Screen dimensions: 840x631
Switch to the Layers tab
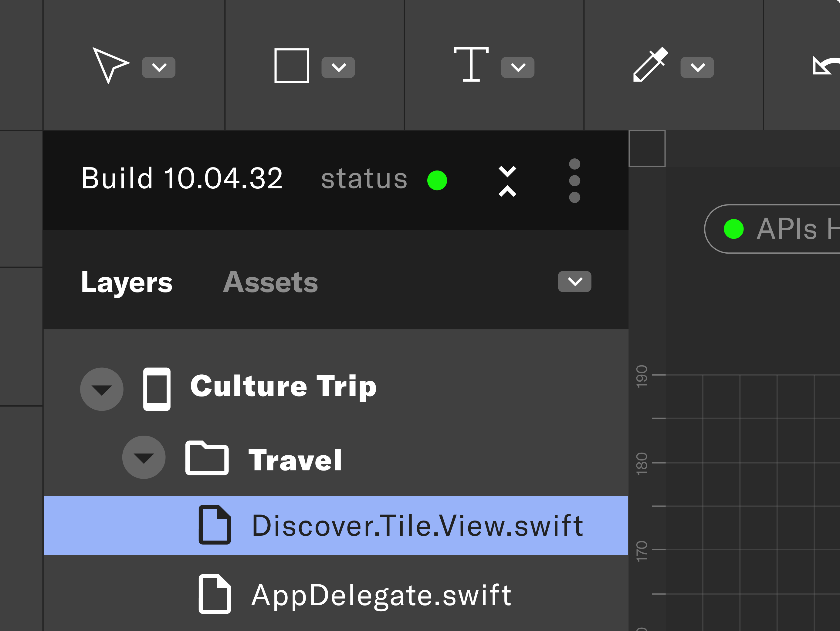(127, 282)
